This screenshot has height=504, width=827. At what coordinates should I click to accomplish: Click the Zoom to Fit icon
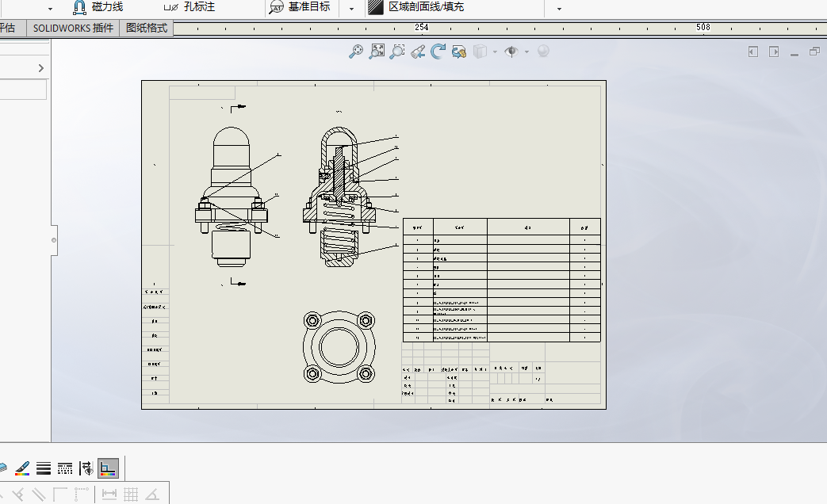377,51
